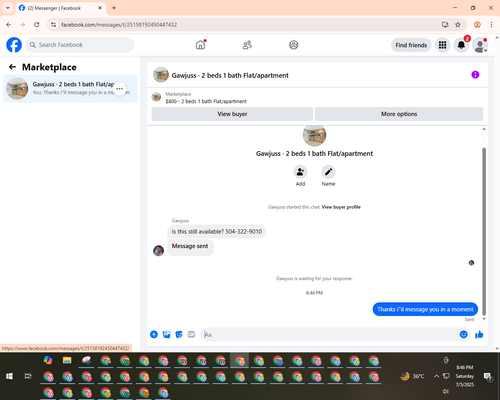
Task: Open the View buyer profile link
Action: (341, 207)
